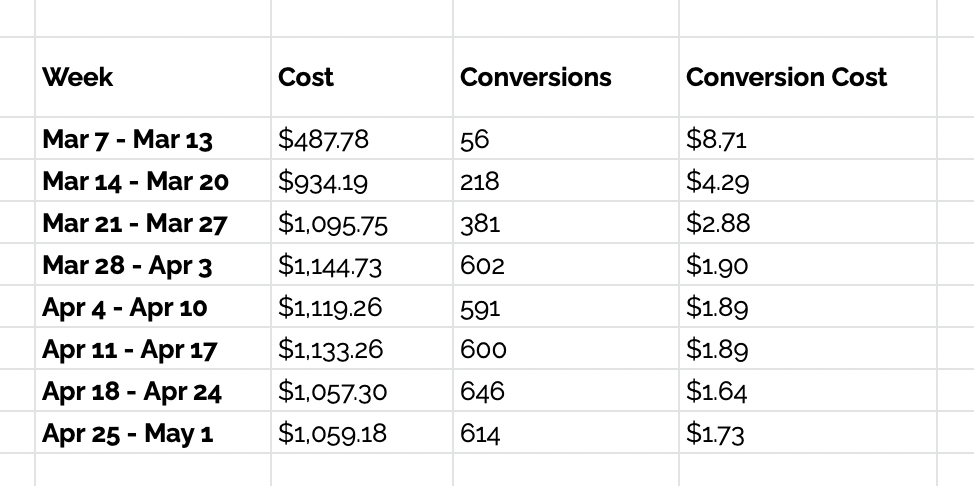
Task: Select the Apr 4 - Apr 10 cell
Action: point(153,306)
